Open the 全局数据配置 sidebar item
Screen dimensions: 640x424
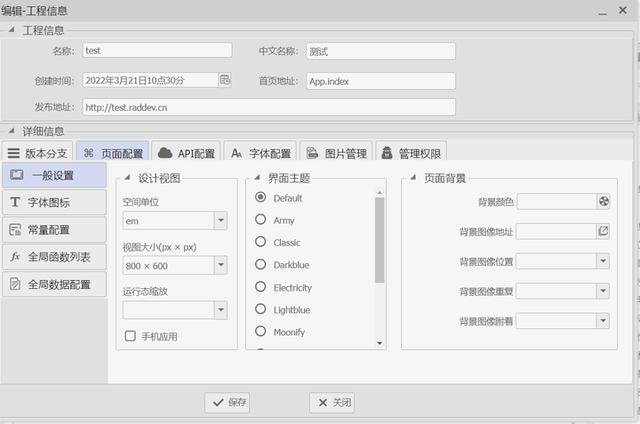tap(54, 284)
